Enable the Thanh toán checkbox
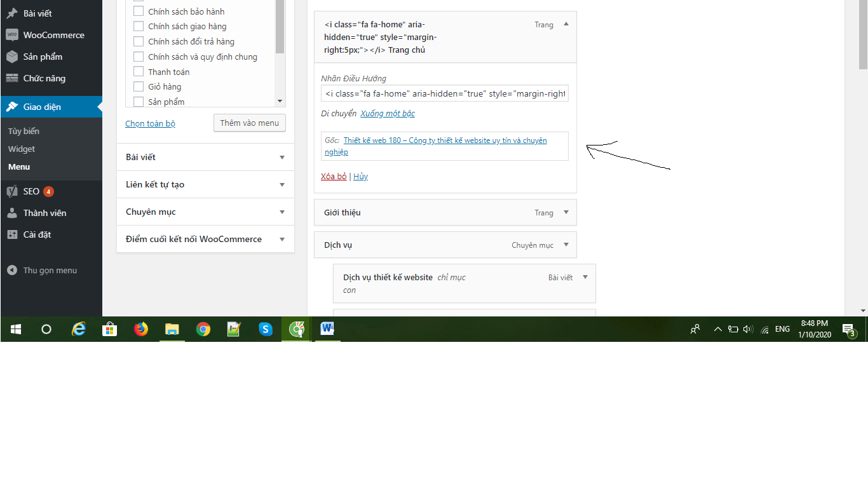The height and width of the screenshot is (488, 868). [139, 71]
